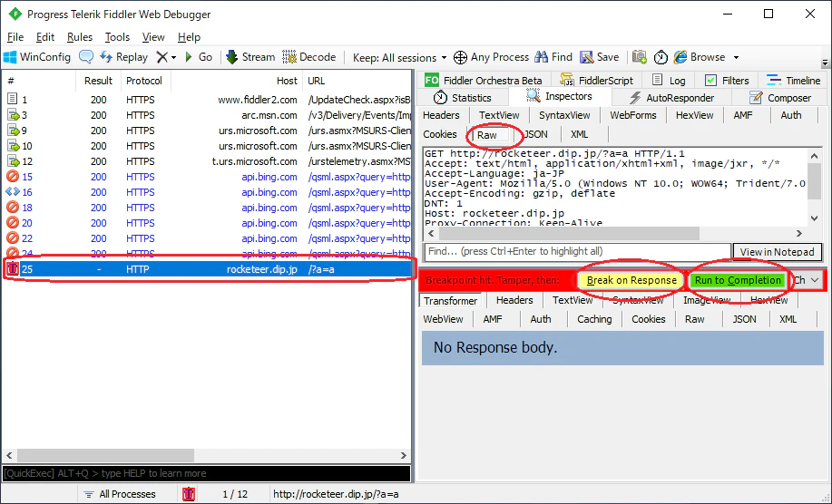Click the Run to Completion button
832x504 pixels.
738,280
